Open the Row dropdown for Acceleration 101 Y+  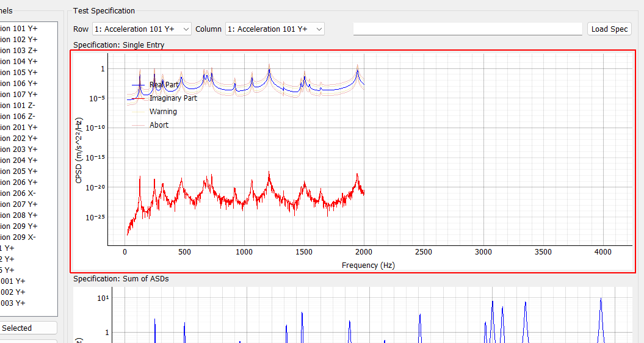(142, 29)
